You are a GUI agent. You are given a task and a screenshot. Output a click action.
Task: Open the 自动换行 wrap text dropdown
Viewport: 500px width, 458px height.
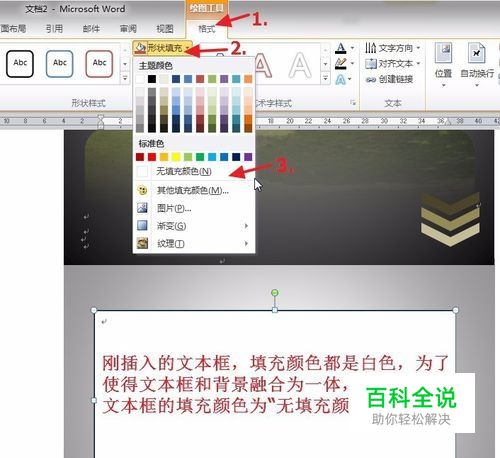[477, 65]
